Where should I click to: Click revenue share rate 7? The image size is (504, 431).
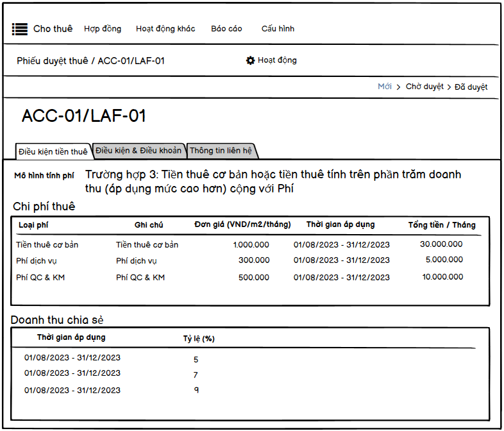coord(196,375)
